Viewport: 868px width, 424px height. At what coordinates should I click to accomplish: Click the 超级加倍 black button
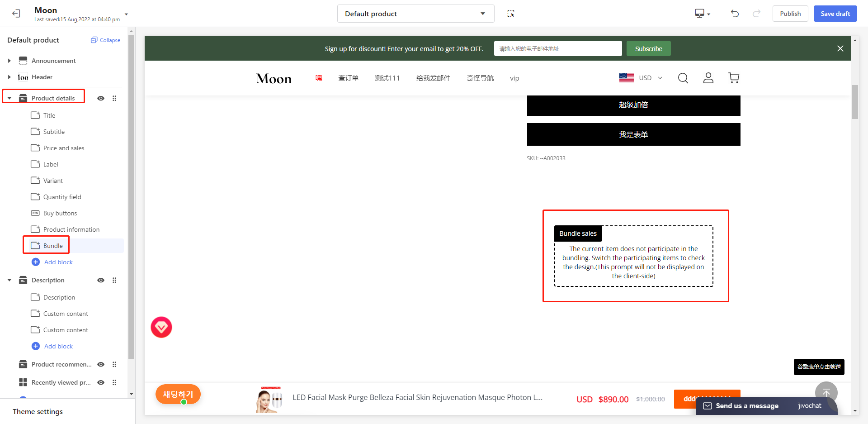[633, 105]
